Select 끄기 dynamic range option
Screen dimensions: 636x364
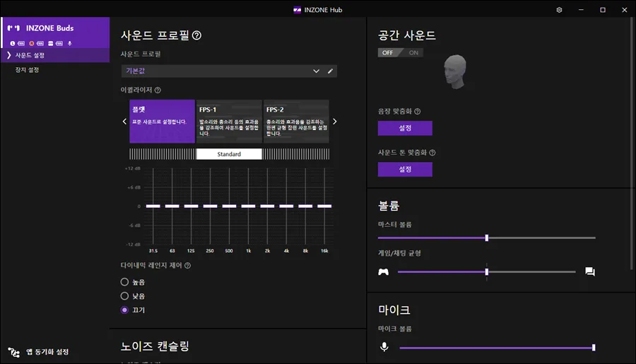(x=124, y=310)
